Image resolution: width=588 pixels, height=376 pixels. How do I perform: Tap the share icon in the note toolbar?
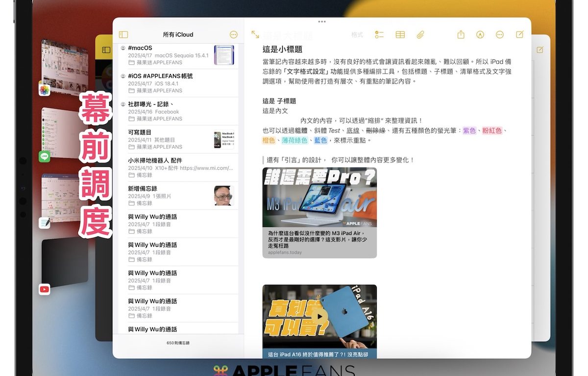tap(461, 35)
